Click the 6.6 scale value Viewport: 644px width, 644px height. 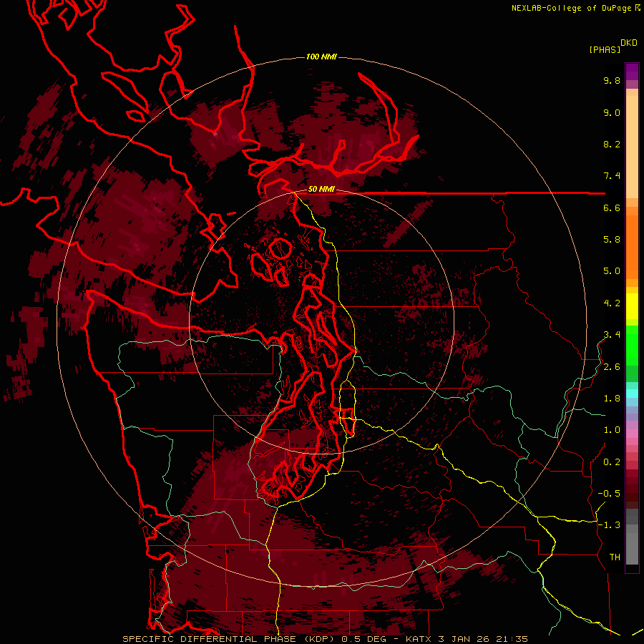[612, 208]
